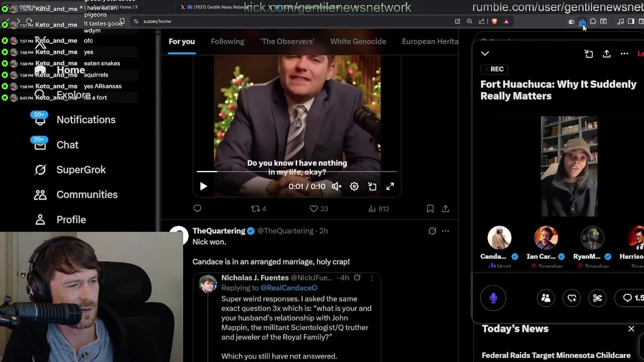Switch to the Following tab
The height and width of the screenshot is (362, 644).
pos(227,42)
